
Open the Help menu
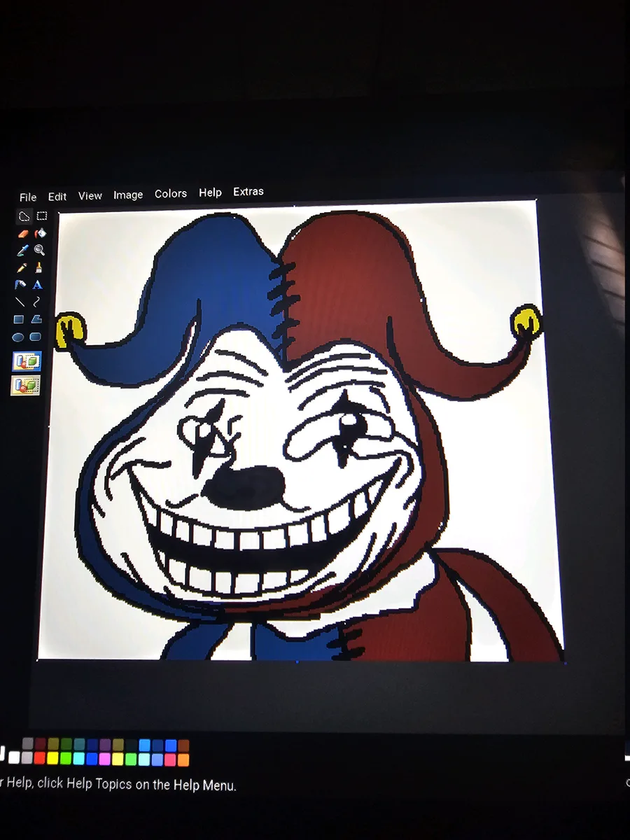pyautogui.click(x=210, y=192)
